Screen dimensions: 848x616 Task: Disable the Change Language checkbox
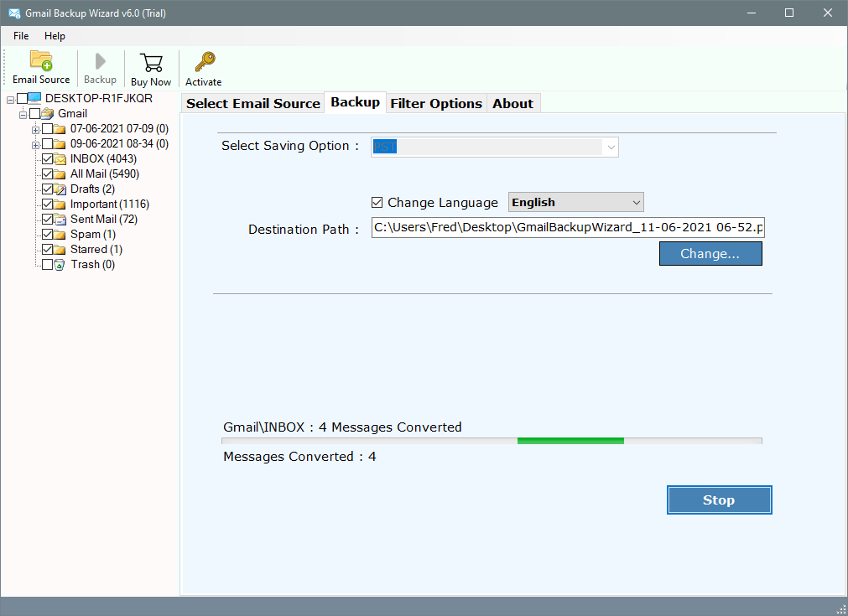coord(377,203)
